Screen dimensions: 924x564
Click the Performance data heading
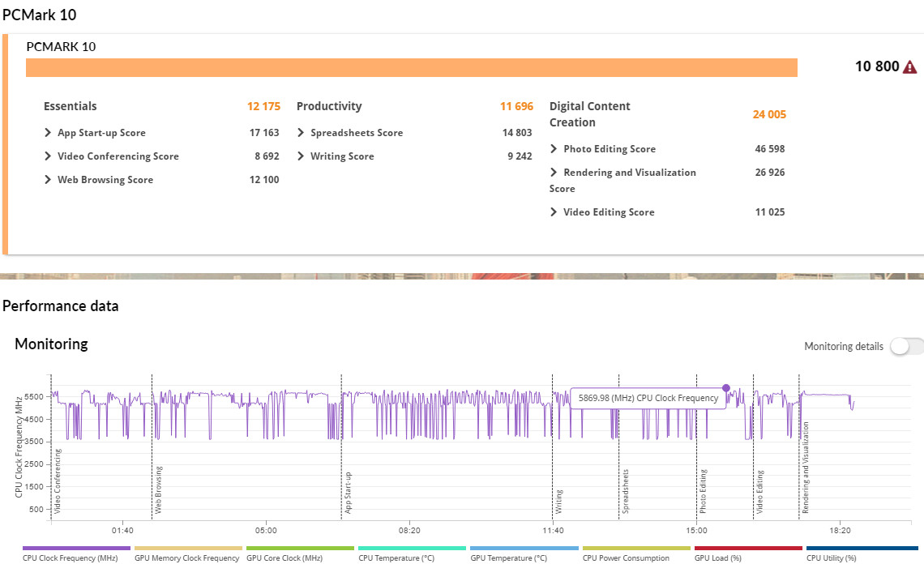point(61,305)
